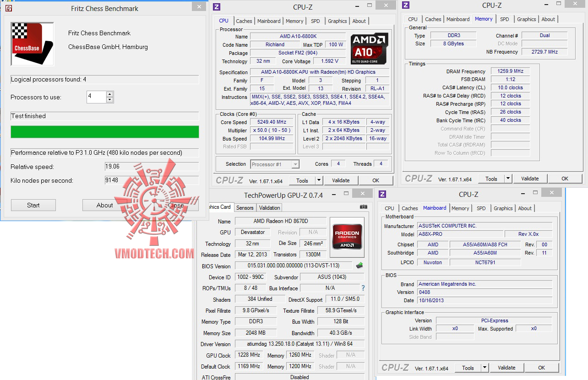Viewport: 588px width, 380px height.
Task: Open the Tools dropdown arrow in the CPU-Z CPU-tab window
Action: [x=319, y=180]
